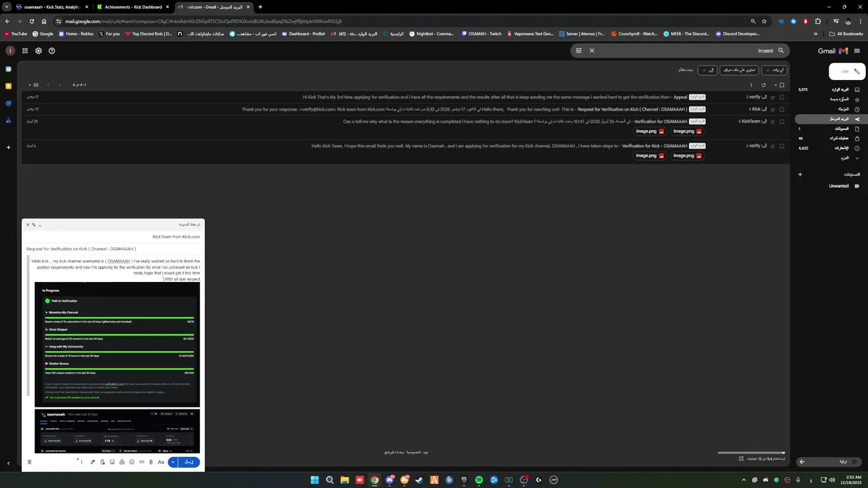Viewport: 868px width, 488px height.
Task: Open Spotify from the taskbar
Action: pos(479,480)
